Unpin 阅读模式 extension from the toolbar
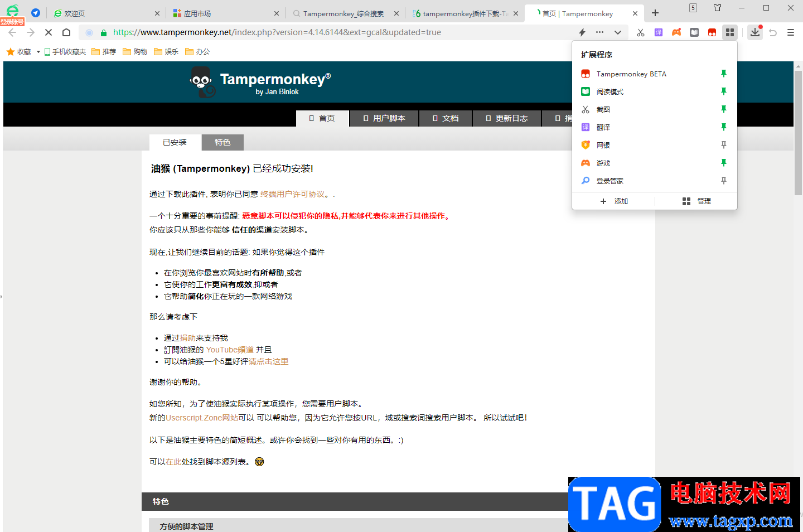 click(723, 91)
